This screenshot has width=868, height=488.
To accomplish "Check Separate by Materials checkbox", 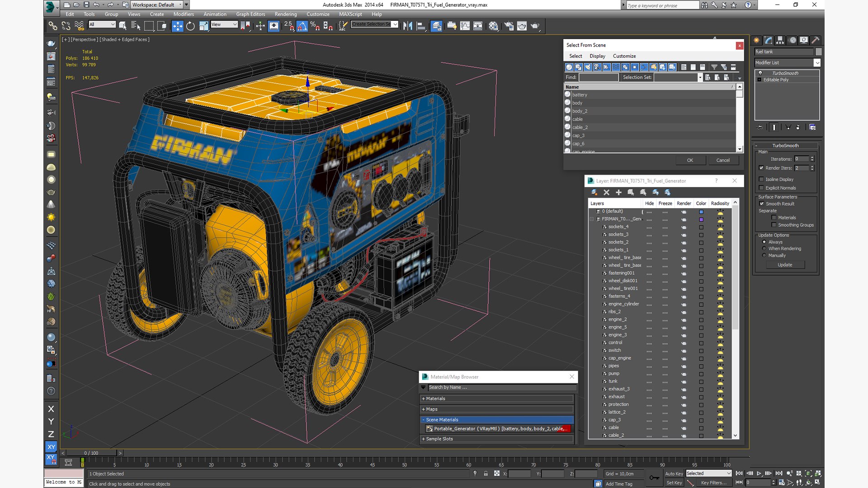I will point(774,218).
